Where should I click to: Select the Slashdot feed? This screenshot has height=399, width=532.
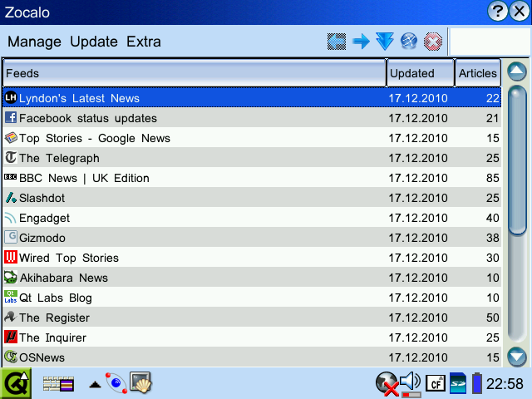[x=42, y=198]
